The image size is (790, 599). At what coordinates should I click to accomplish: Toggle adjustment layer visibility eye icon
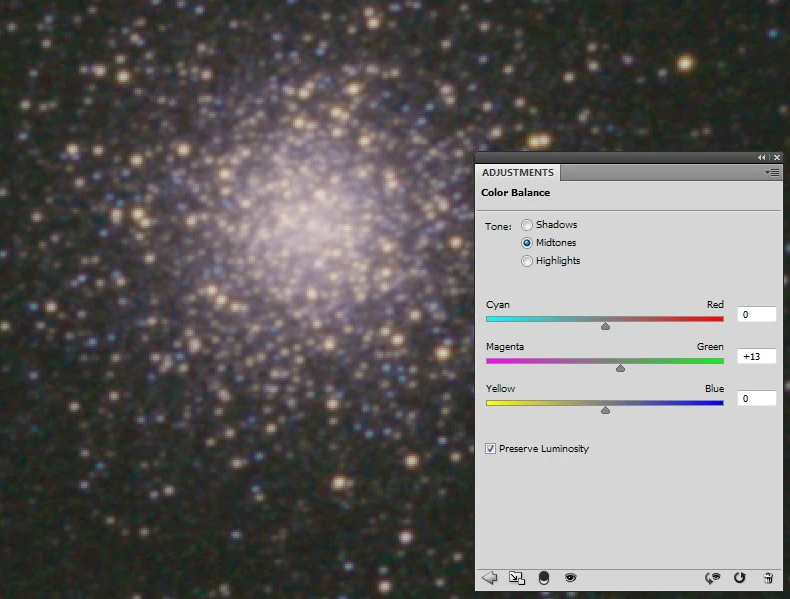click(x=571, y=578)
